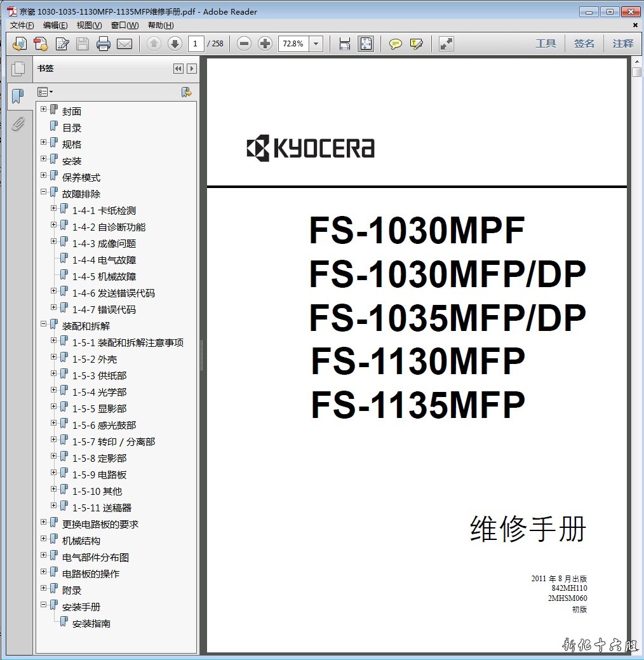Toggle read mode with the expand-arrows icon
Viewport: 644px width, 660px height.
(x=446, y=44)
